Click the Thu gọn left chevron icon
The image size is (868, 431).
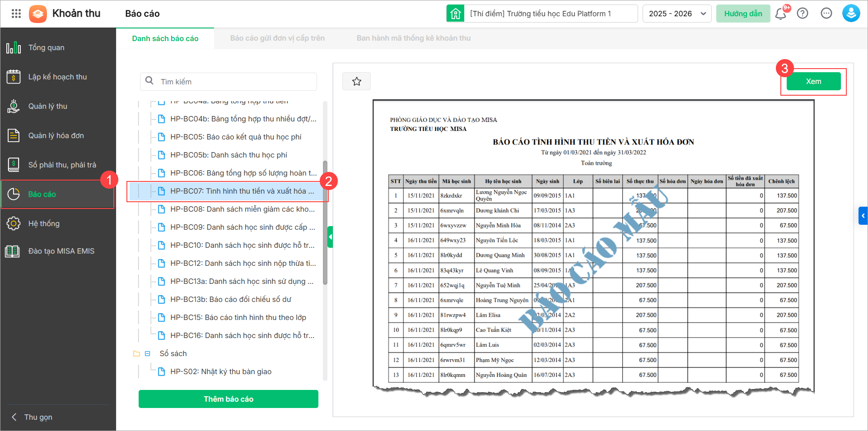pos(14,417)
